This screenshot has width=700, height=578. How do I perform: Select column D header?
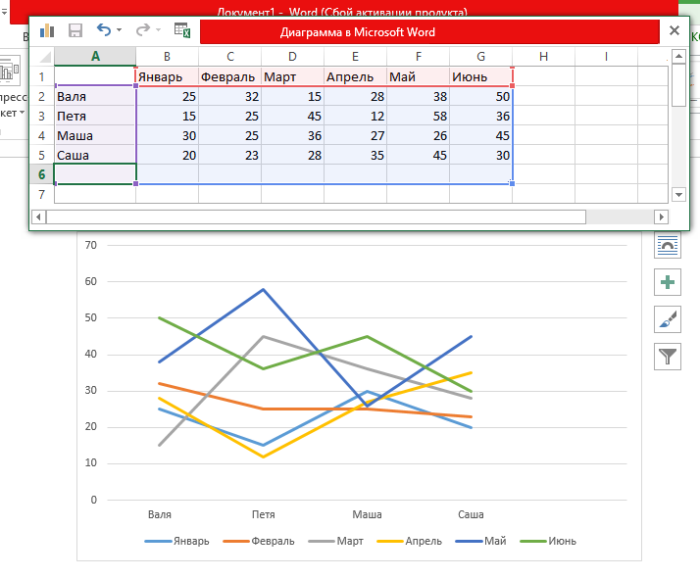pyautogui.click(x=292, y=57)
